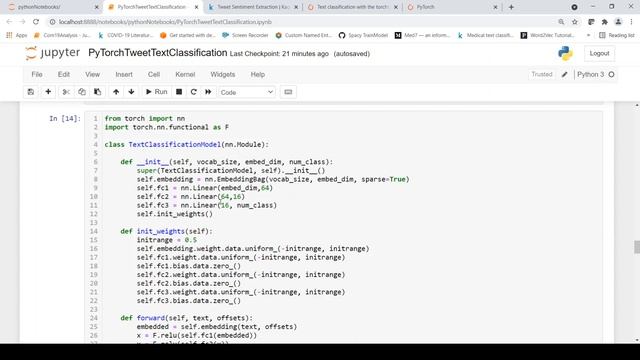
Task: Move selected cell up arrow
Action: [x=116, y=92]
